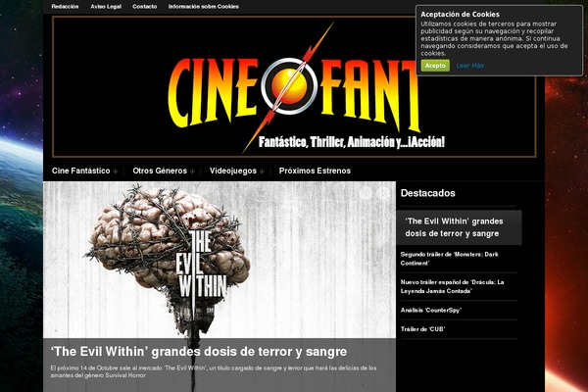Open the Redacción page link

[65, 7]
